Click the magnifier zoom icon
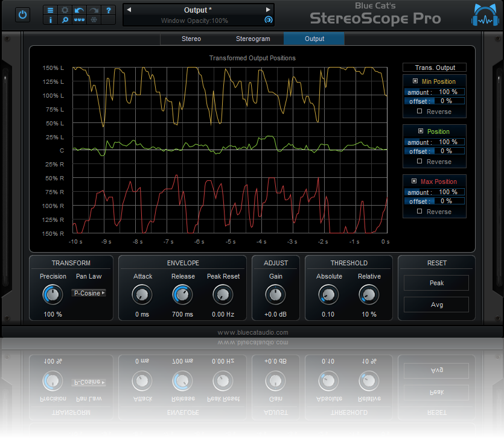This screenshot has width=504, height=439. [x=65, y=20]
